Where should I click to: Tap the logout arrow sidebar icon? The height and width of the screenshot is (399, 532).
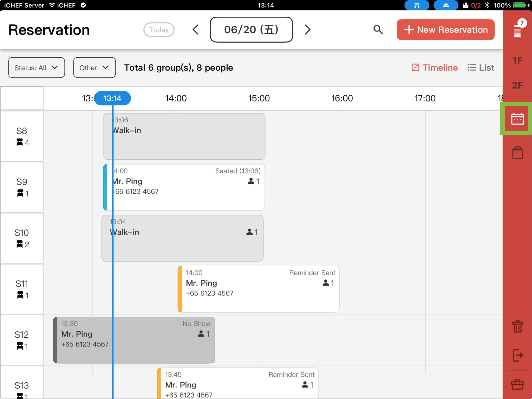[x=517, y=355]
